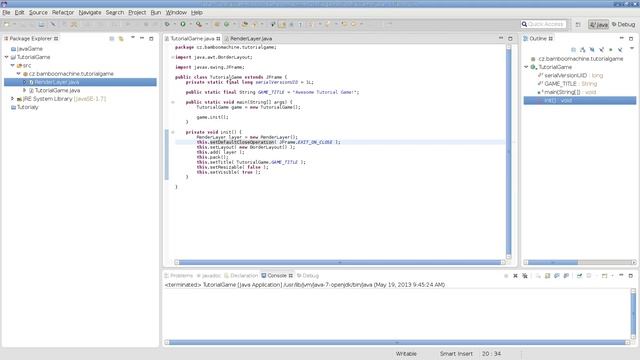
Task: Click Open Perspective icon near Java
Action: (578, 24)
